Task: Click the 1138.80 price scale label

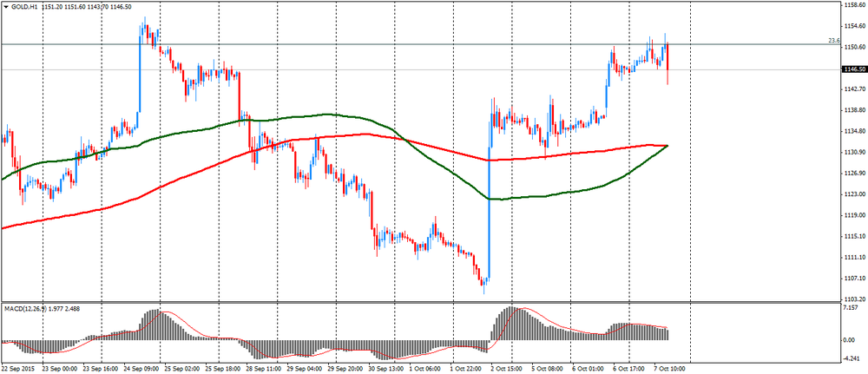Action: click(x=855, y=110)
